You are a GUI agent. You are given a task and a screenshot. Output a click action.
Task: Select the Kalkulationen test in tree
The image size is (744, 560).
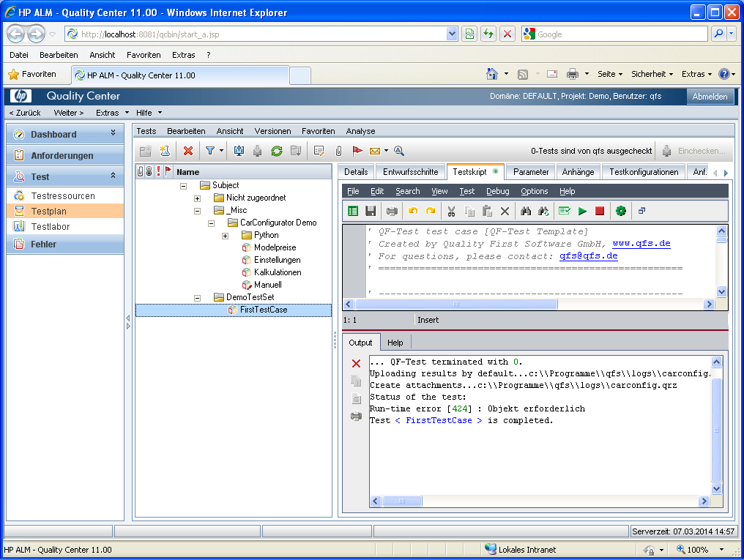click(x=278, y=272)
